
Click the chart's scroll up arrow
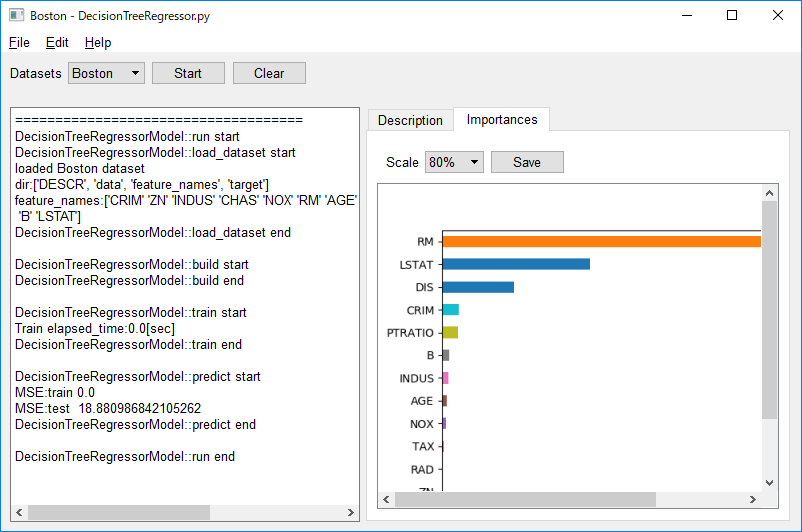769,193
